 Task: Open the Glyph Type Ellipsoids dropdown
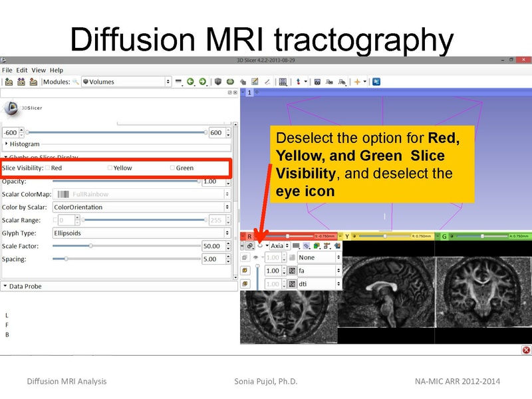pos(142,233)
